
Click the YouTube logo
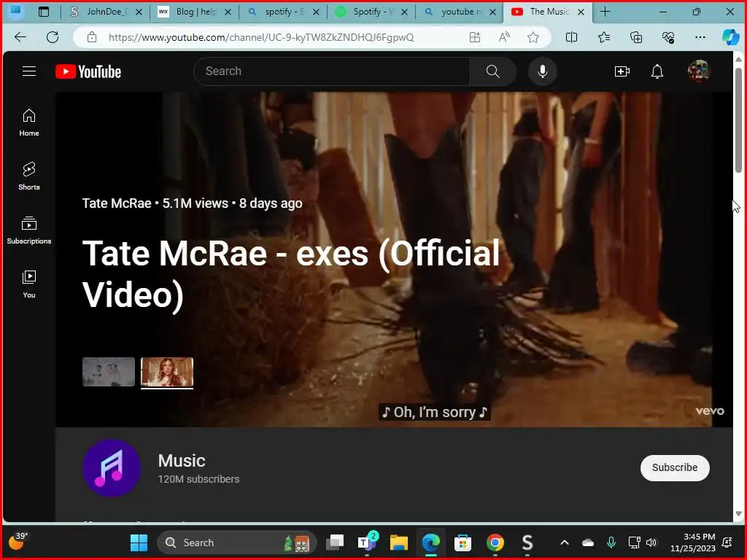88,71
